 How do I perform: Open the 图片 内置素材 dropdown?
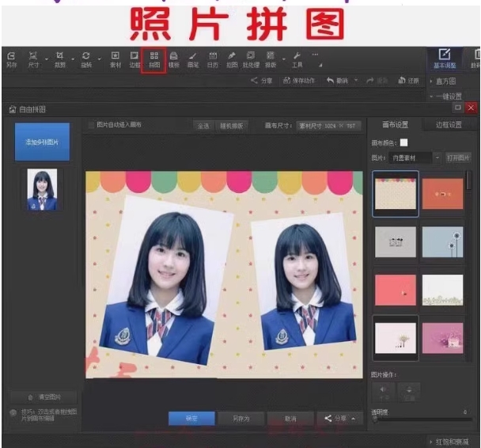pos(415,158)
